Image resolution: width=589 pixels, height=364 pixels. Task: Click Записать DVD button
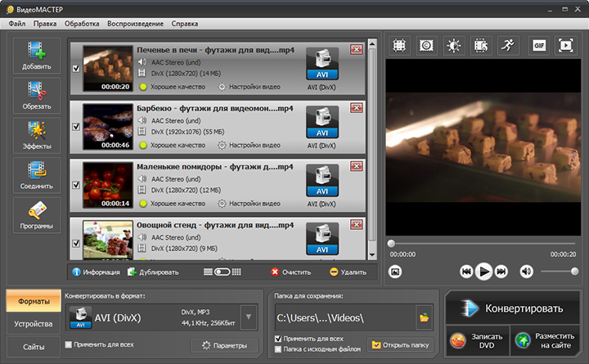[x=478, y=341]
